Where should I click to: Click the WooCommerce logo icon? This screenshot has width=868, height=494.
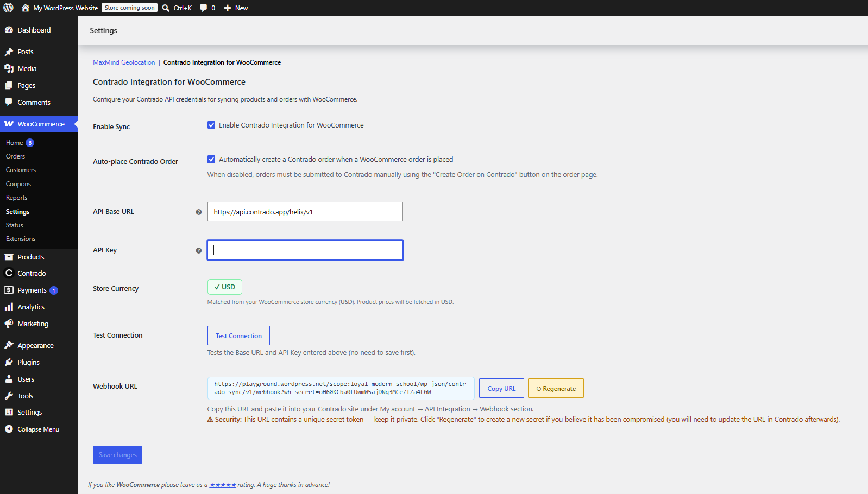point(9,124)
